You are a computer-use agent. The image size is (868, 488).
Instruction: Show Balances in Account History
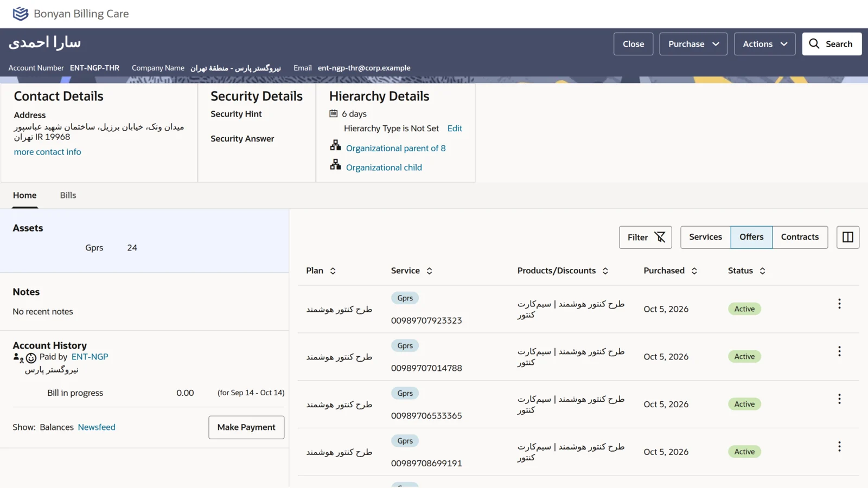coord(56,427)
